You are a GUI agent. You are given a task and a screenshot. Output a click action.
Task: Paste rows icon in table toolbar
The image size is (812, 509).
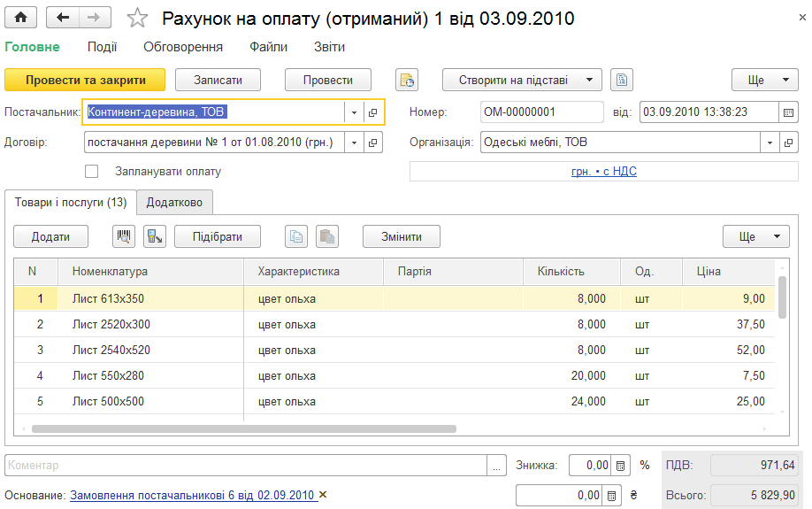click(327, 237)
